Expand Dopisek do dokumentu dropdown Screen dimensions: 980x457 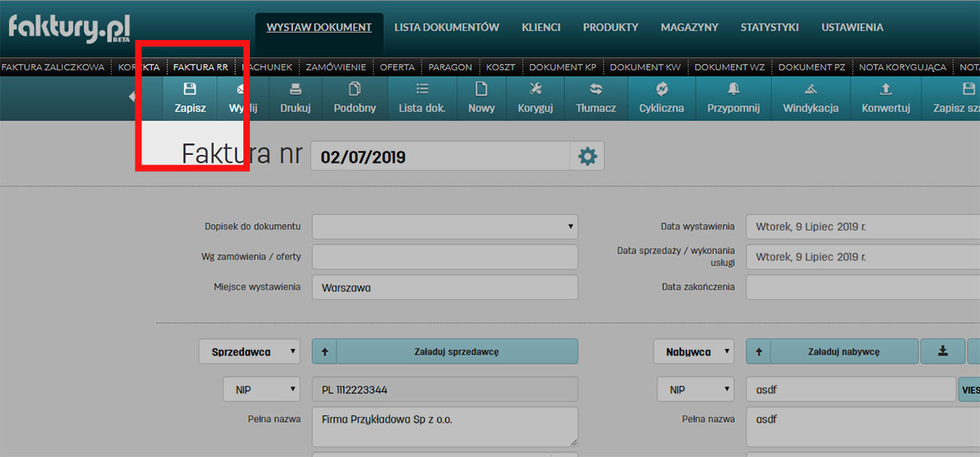(x=444, y=226)
